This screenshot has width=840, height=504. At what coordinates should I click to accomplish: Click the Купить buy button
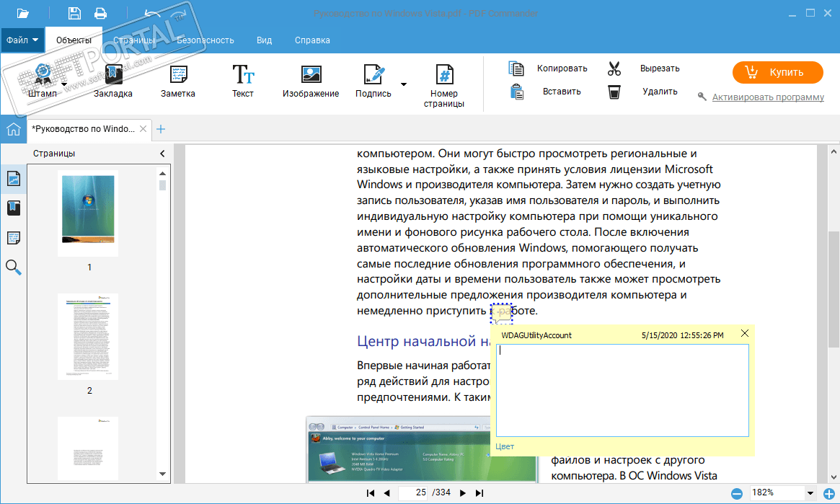point(778,72)
